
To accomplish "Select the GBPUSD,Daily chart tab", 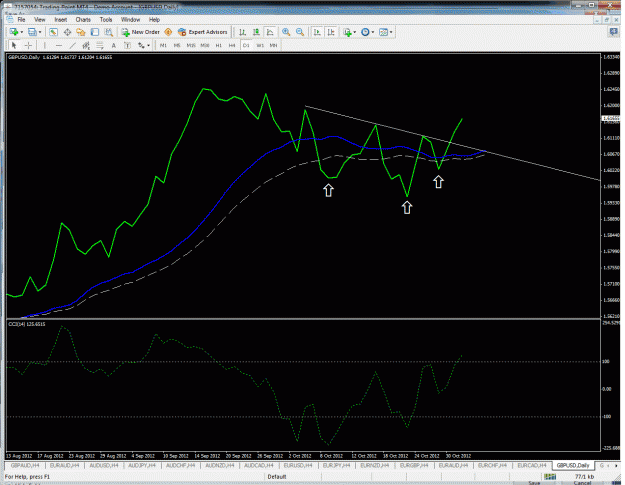I will [x=573, y=465].
